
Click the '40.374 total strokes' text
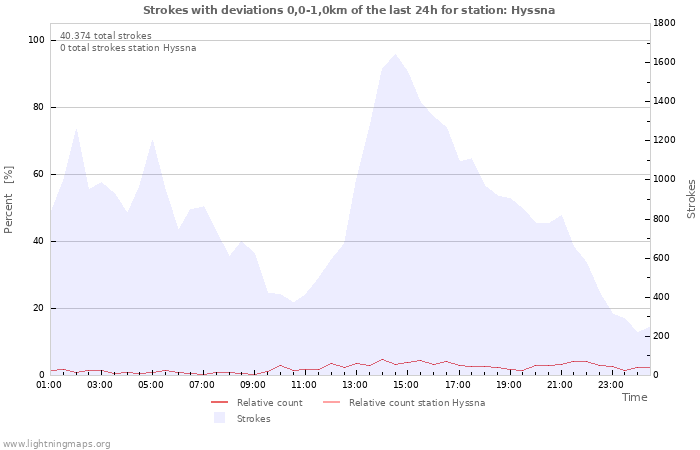tap(106, 36)
